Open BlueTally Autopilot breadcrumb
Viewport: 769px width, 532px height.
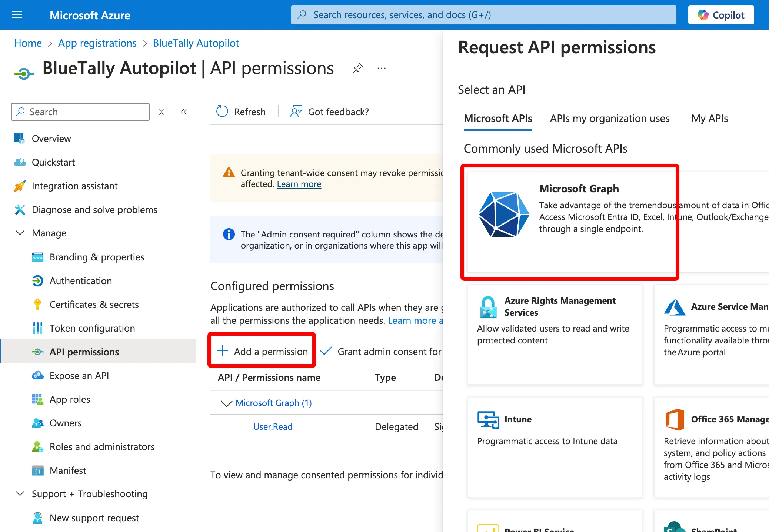(196, 43)
